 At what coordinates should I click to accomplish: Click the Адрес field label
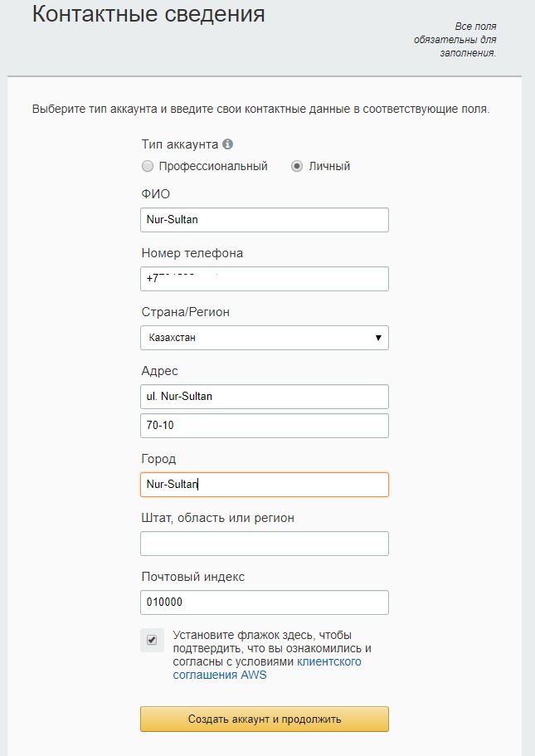pos(159,371)
